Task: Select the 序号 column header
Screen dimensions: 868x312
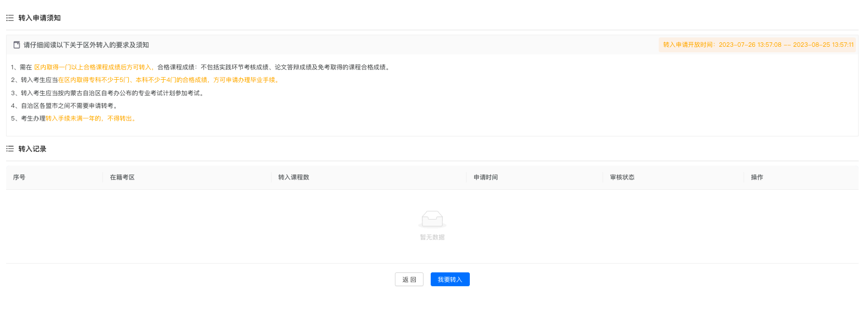Action: 19,177
